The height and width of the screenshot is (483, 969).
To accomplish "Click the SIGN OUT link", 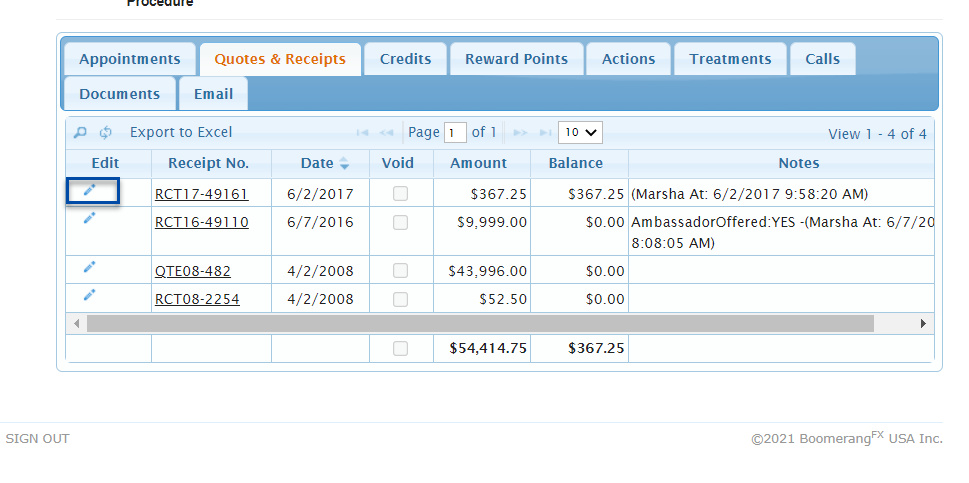I will pyautogui.click(x=38, y=439).
